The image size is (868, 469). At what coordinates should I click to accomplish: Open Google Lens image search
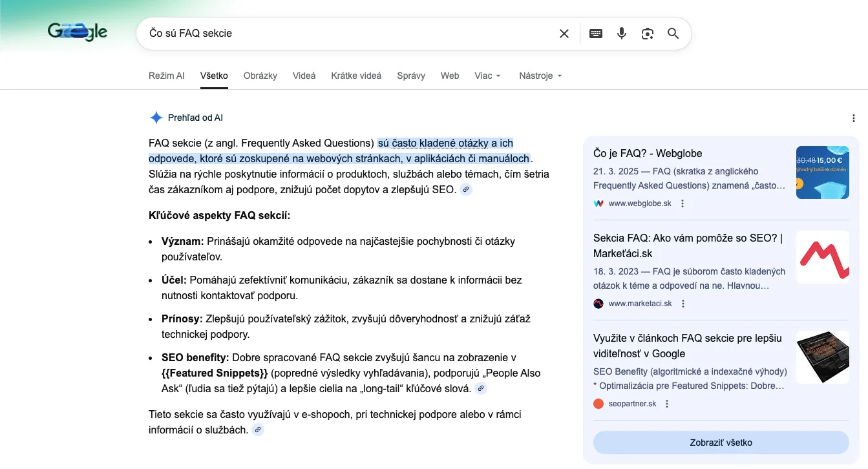pos(648,34)
